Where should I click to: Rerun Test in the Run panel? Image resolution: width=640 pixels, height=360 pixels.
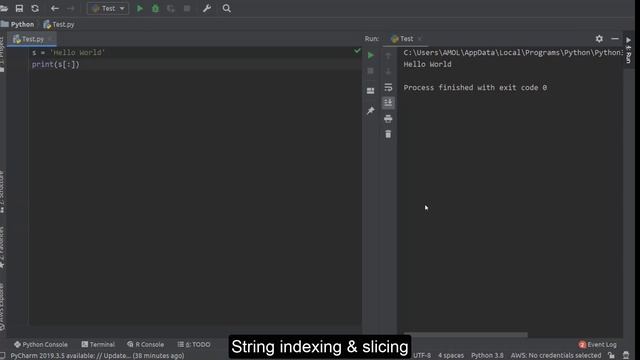[371, 56]
